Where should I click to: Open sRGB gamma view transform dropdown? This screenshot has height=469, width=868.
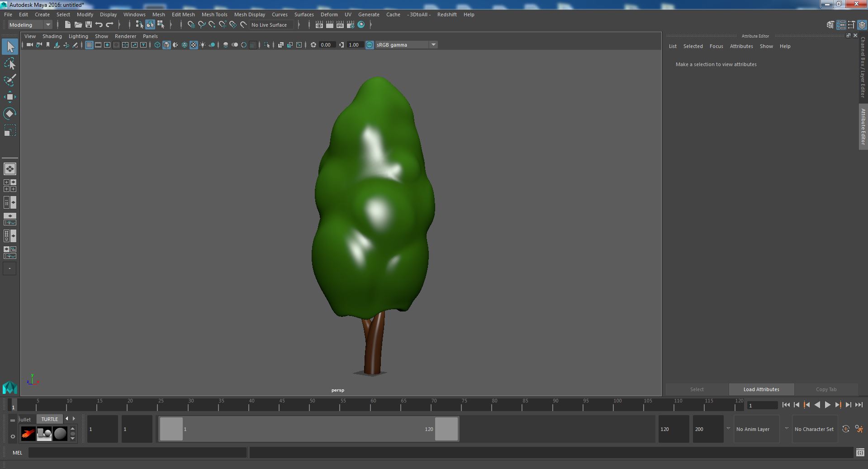[x=406, y=45]
